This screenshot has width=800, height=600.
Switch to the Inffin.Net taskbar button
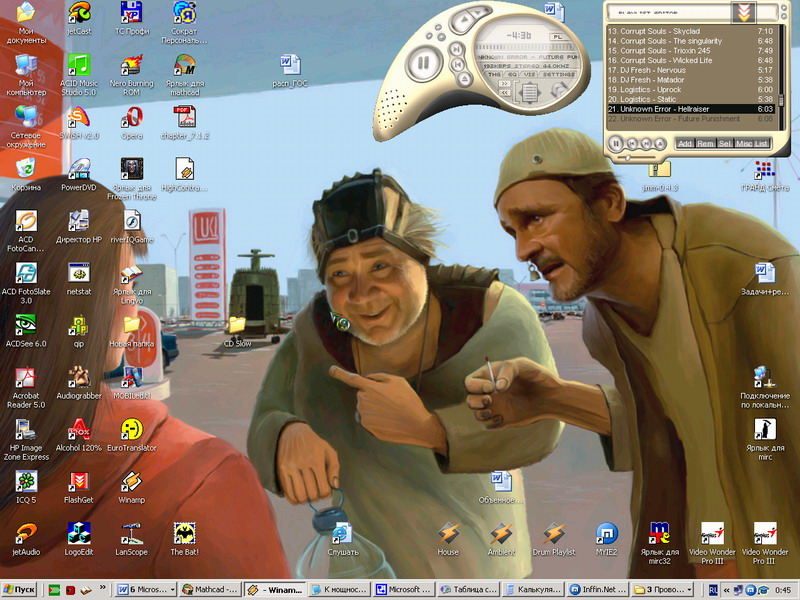[x=597, y=590]
